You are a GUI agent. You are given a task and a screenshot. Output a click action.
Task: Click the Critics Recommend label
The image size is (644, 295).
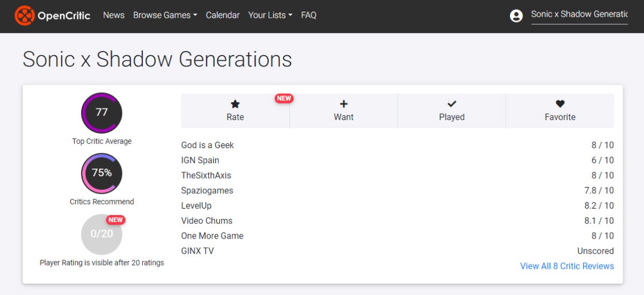click(x=102, y=202)
